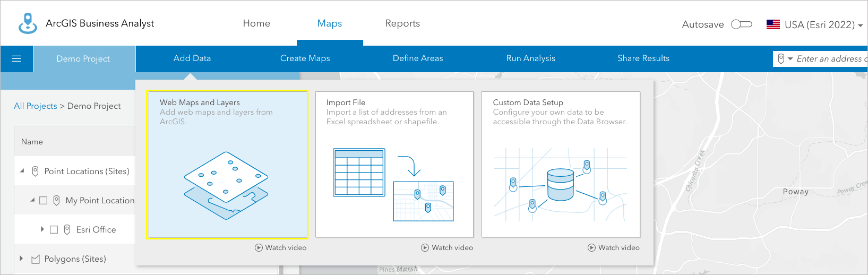Click the Demo Project breadcrumb text
The image size is (868, 275).
point(94,106)
